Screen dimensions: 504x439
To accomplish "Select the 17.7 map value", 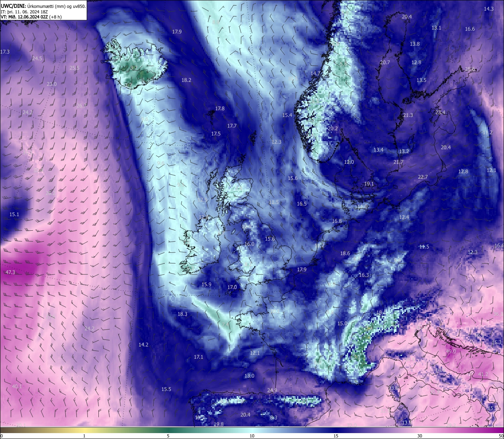I will click(232, 126).
